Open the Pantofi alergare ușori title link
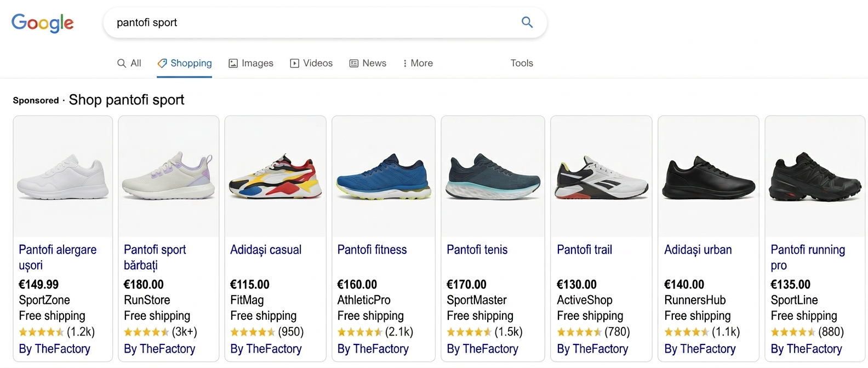The height and width of the screenshot is (368, 868). [x=58, y=257]
